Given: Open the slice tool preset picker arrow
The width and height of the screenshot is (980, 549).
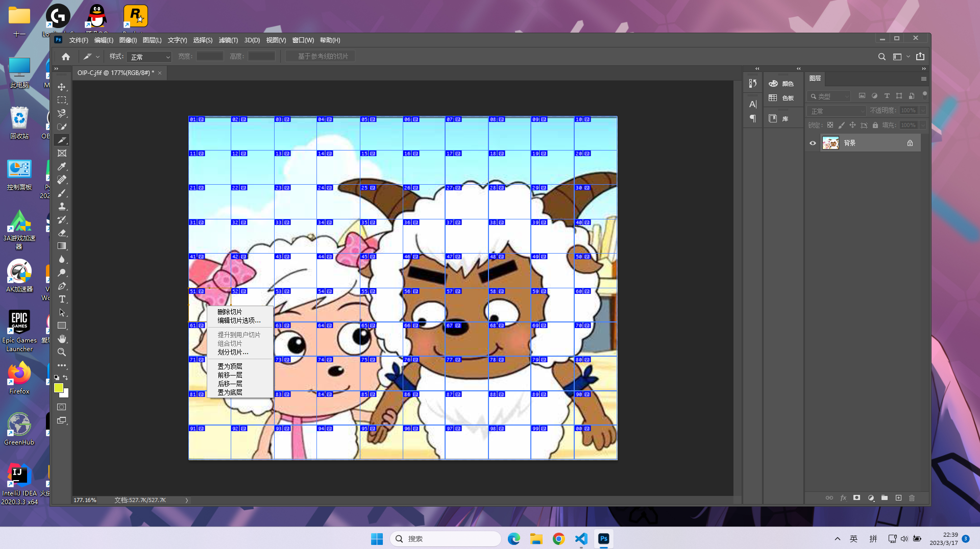Looking at the screenshot, I should [97, 57].
